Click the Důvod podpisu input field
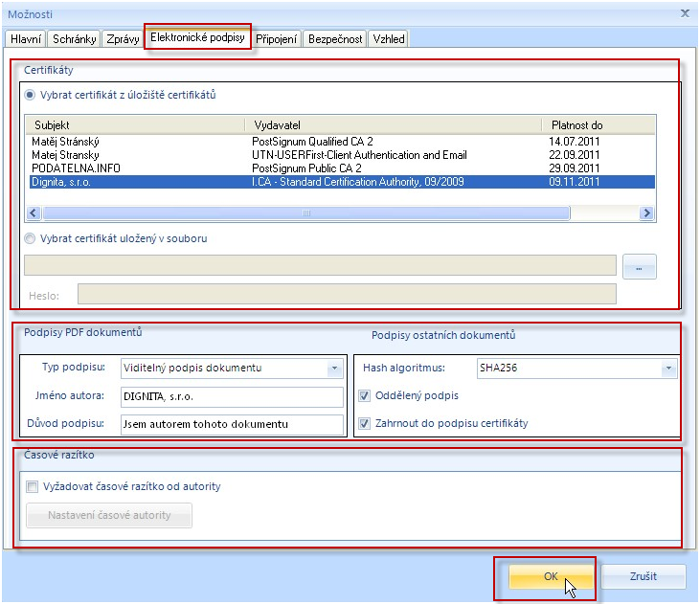Screen dimensions: 700x604 click(x=232, y=425)
